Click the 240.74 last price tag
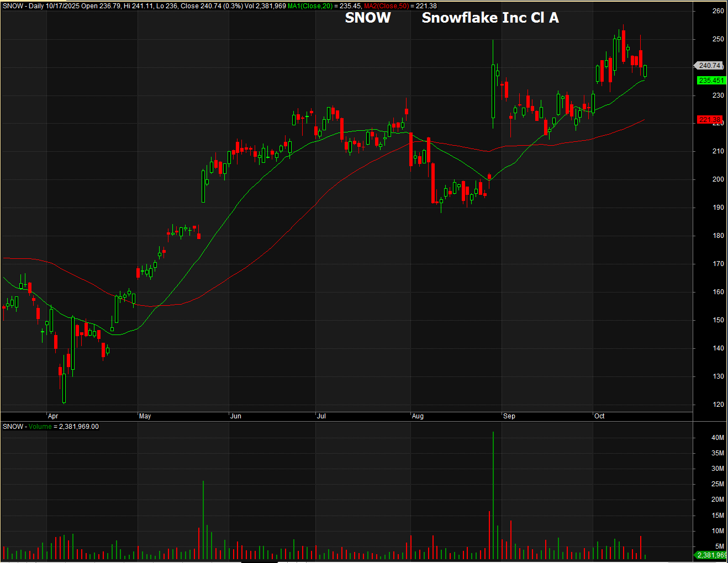Image resolution: width=728 pixels, height=563 pixels. point(709,66)
